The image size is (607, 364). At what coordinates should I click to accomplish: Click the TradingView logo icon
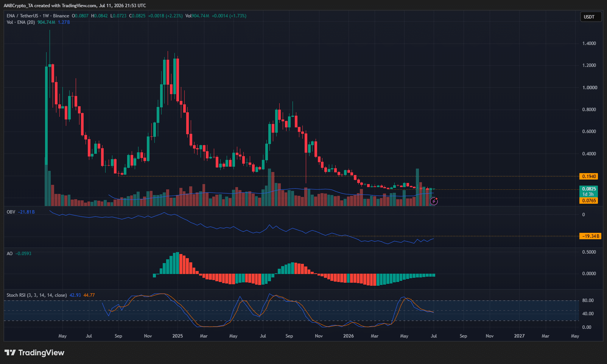(10, 353)
